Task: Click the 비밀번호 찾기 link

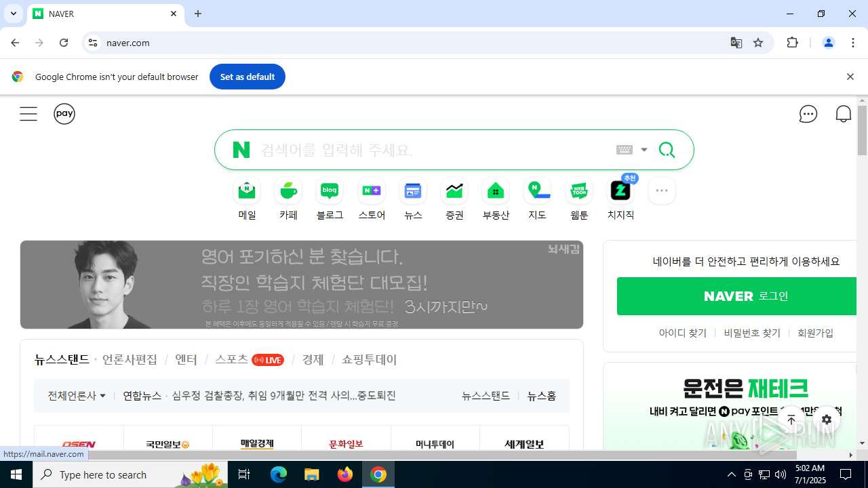Action: click(x=752, y=333)
